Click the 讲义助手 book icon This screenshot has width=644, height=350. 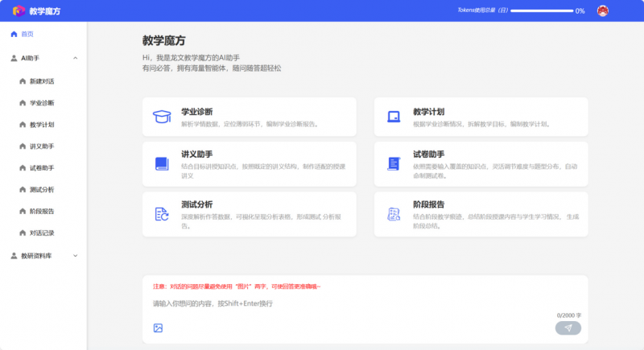coord(162,164)
